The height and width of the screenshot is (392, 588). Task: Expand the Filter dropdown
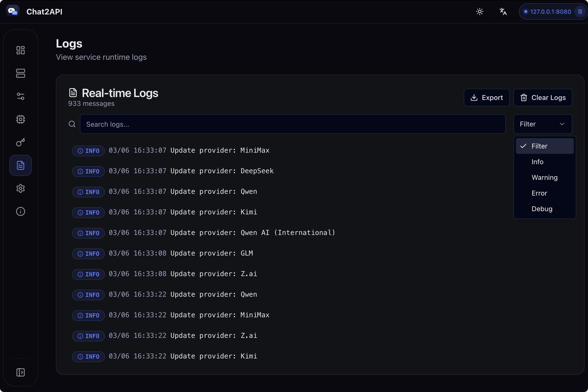pos(543,124)
